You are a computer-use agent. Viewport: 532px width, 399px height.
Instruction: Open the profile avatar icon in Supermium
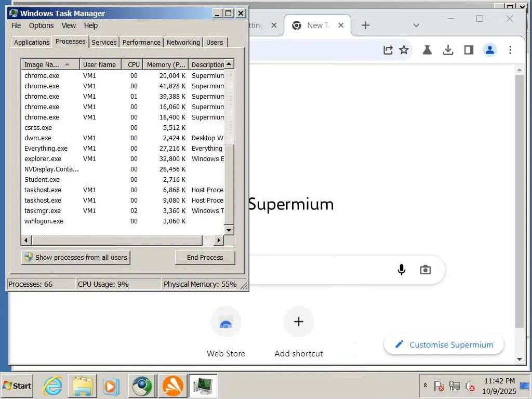coord(489,50)
